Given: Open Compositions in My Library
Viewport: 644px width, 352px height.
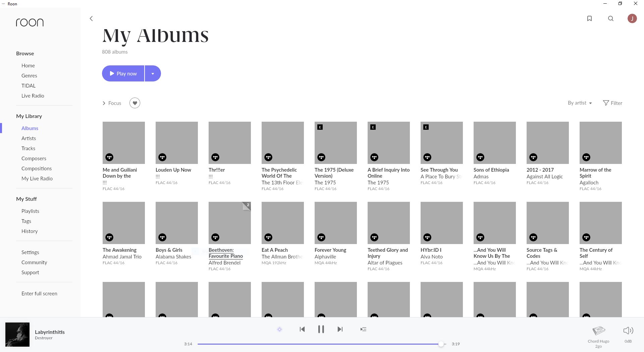Looking at the screenshot, I should click(x=37, y=168).
